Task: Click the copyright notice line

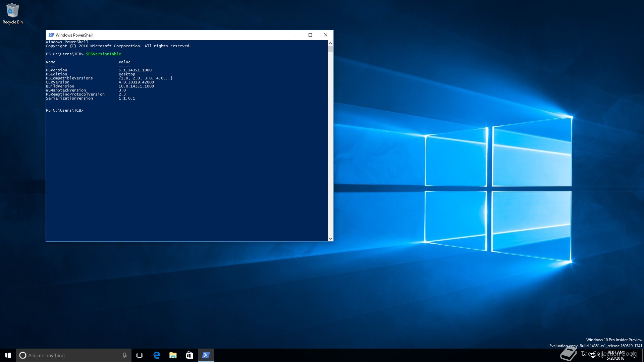Action: 118,46
